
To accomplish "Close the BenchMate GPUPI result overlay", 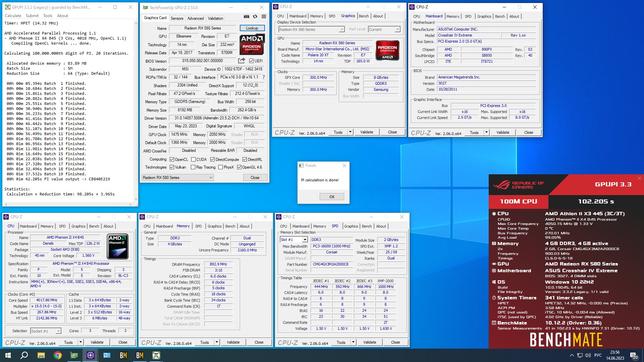I will (639, 178).
